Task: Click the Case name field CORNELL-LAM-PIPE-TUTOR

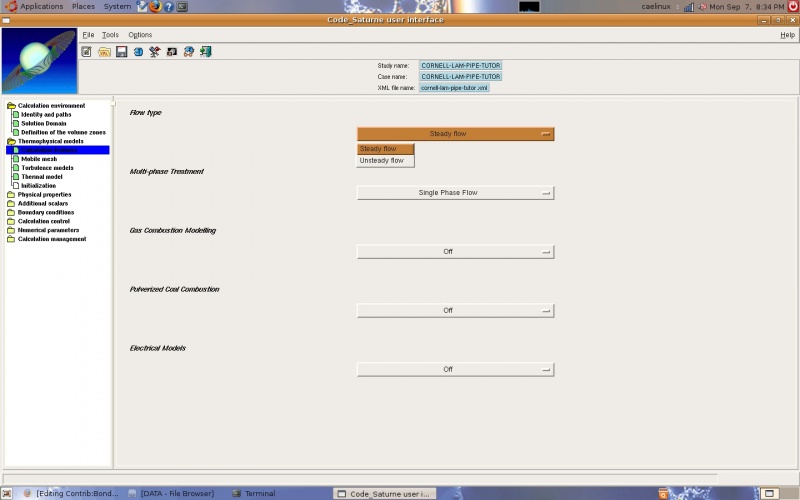Action: [460, 77]
